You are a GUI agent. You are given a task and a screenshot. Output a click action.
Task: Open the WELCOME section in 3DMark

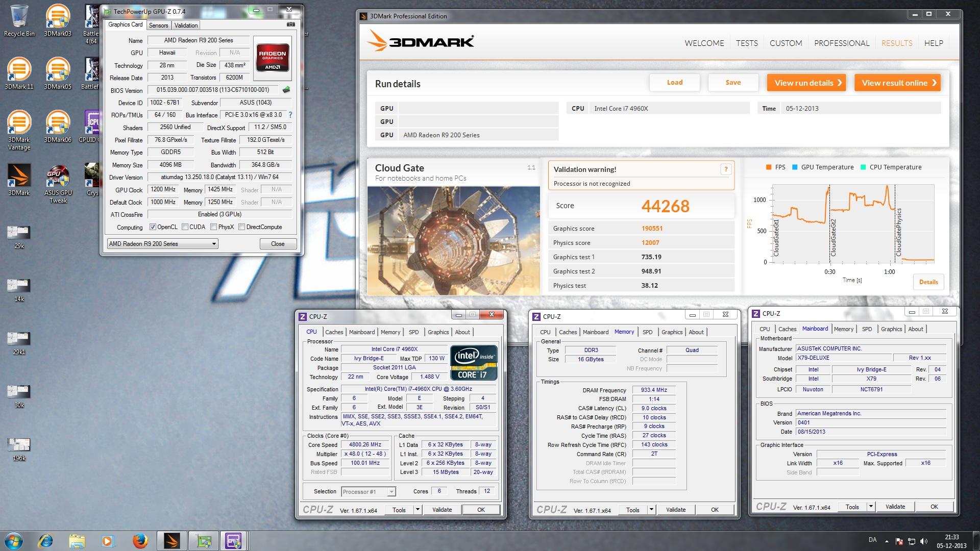click(x=704, y=43)
